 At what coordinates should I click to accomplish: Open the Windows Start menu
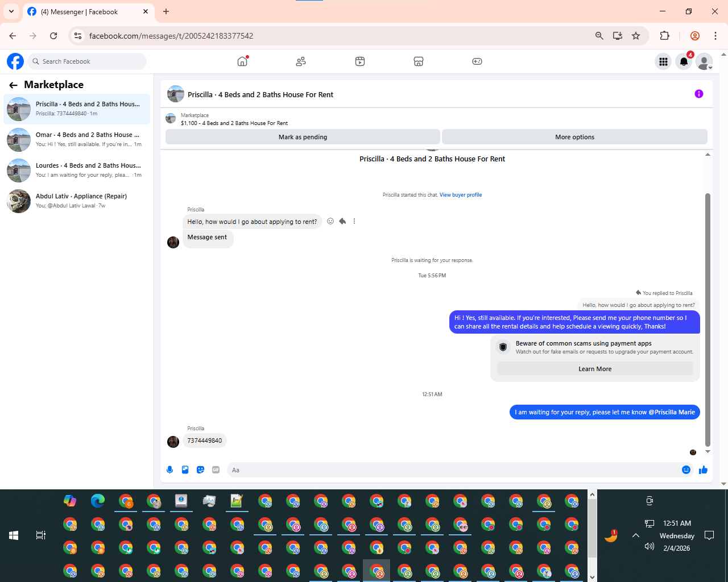[x=14, y=535]
